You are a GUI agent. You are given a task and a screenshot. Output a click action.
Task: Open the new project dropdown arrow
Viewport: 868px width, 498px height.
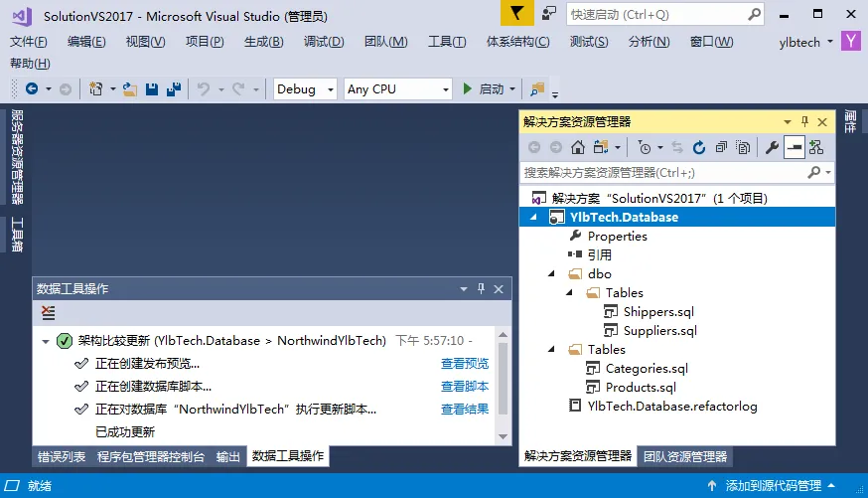112,89
